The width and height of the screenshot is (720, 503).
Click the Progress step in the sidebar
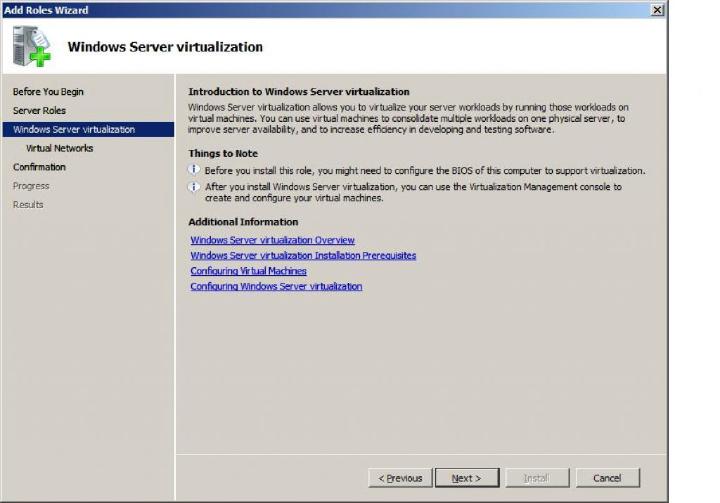[x=31, y=186]
